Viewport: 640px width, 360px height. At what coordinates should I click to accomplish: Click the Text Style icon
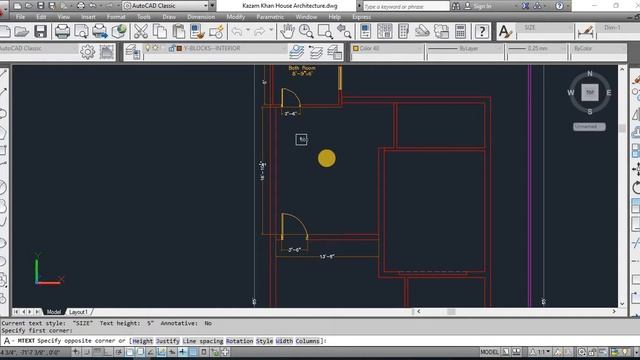click(505, 31)
